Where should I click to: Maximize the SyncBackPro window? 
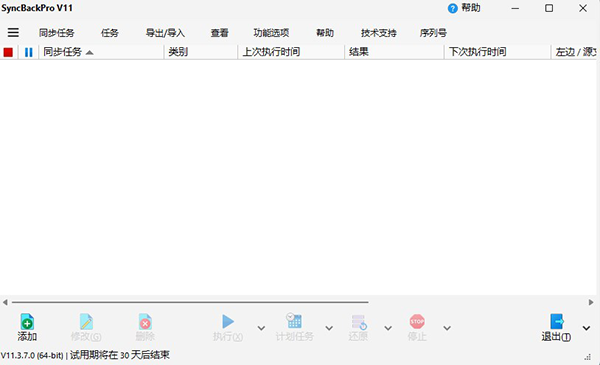tap(549, 8)
